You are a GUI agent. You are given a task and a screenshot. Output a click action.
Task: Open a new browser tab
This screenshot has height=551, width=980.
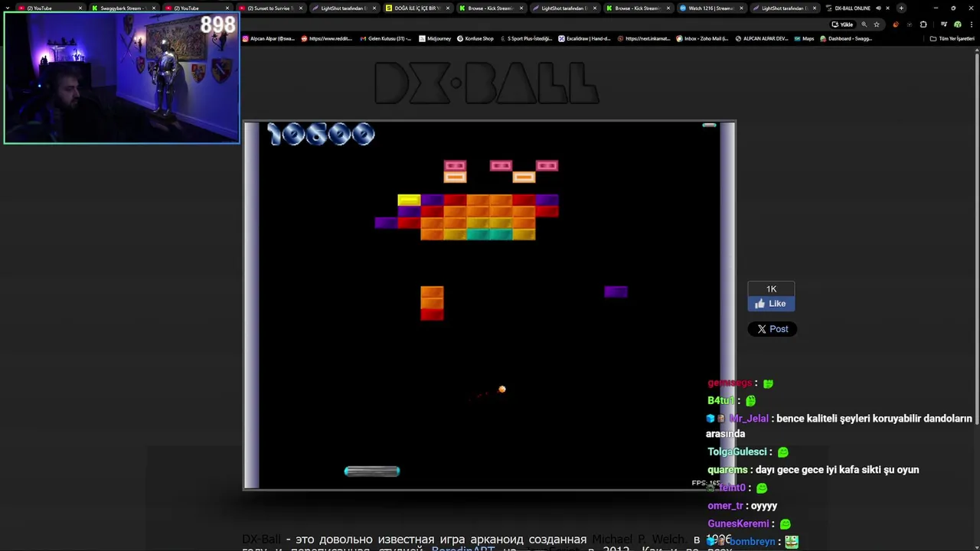coord(901,8)
